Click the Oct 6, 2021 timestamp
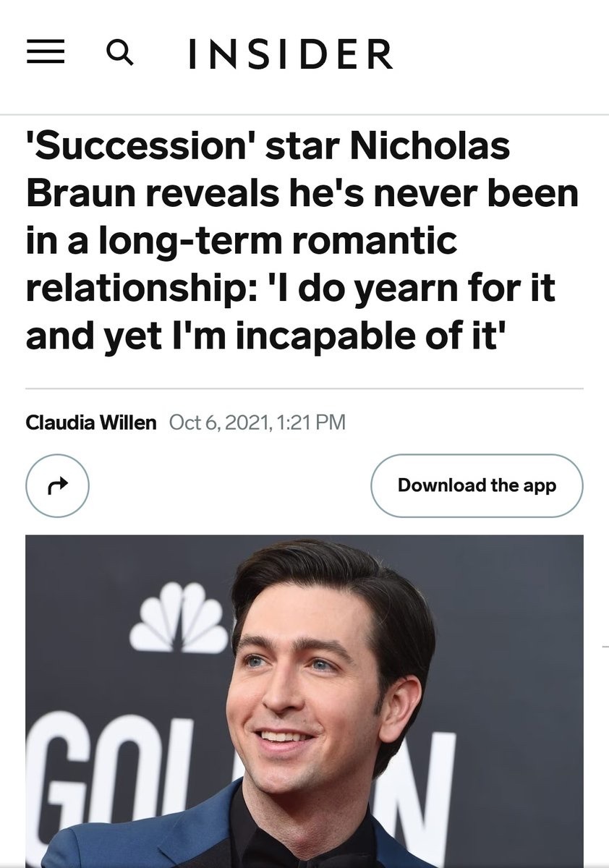Image resolution: width=609 pixels, height=868 pixels. pyautogui.click(x=214, y=422)
